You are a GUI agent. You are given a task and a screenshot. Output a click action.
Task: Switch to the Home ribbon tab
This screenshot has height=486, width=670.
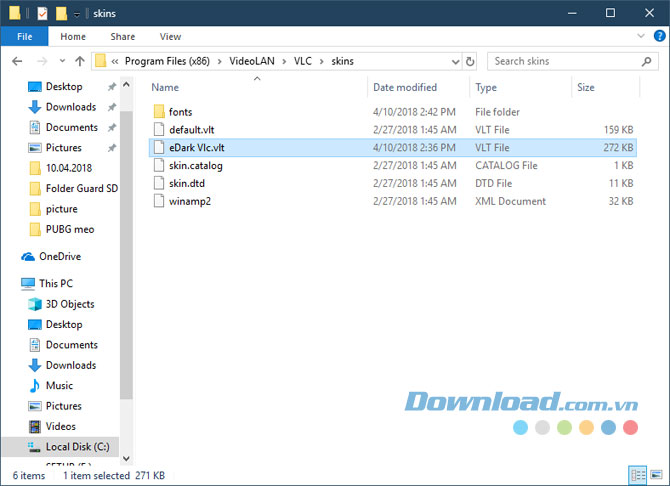73,37
